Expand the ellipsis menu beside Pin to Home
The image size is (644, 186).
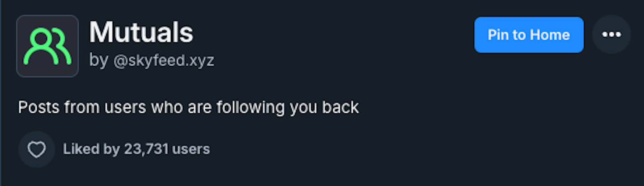coord(611,35)
